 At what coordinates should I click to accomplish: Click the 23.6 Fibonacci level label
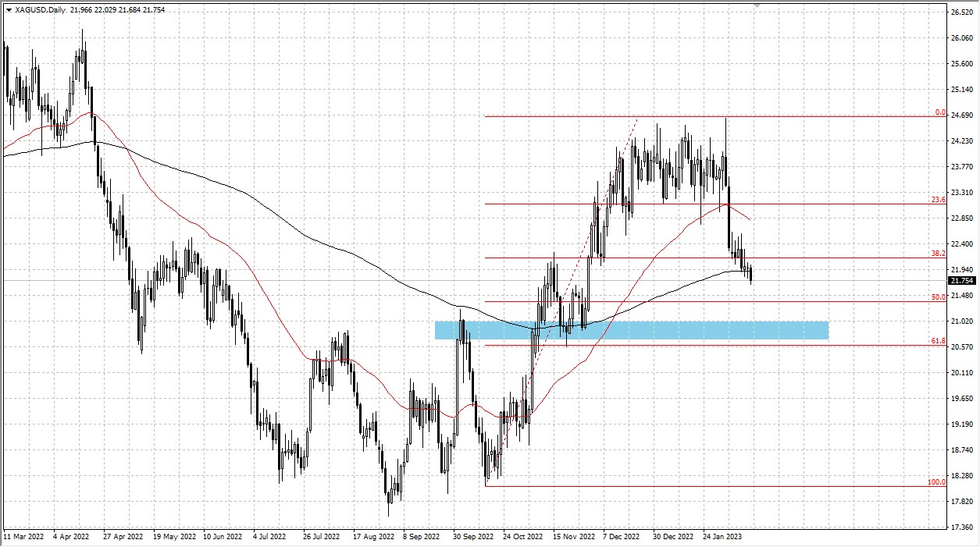coord(938,200)
